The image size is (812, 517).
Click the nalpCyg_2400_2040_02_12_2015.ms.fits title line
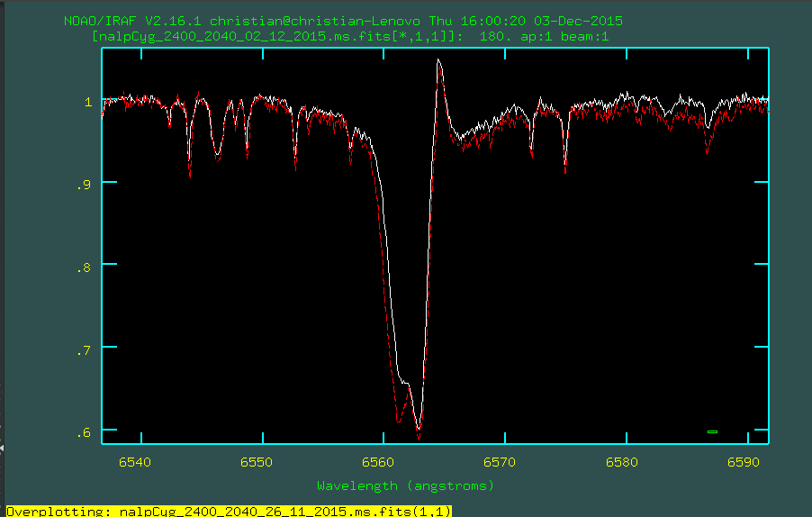click(x=350, y=37)
